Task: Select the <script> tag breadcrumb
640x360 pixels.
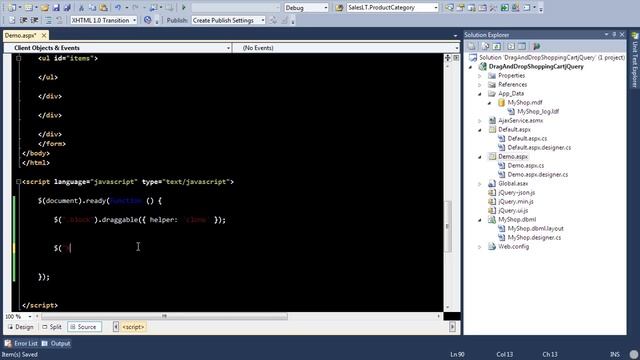Action: coord(133,327)
